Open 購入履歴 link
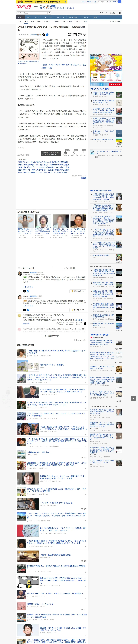The height and width of the screenshot is (644, 138). pos(112,13)
